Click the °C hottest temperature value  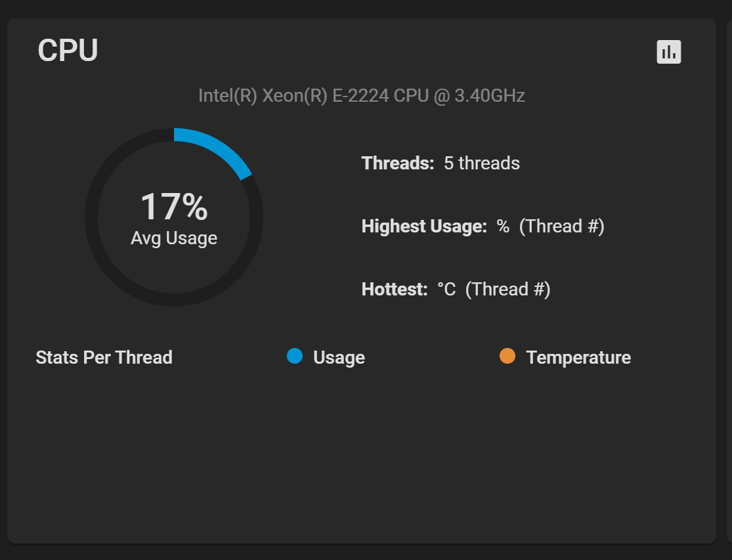pyautogui.click(x=446, y=290)
